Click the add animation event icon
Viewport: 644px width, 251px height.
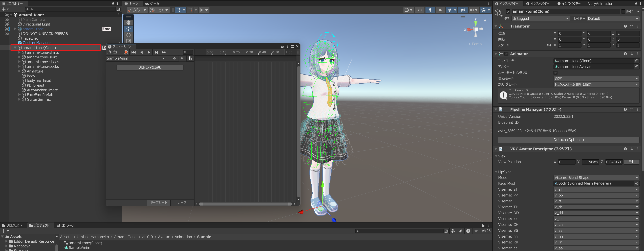tap(190, 58)
